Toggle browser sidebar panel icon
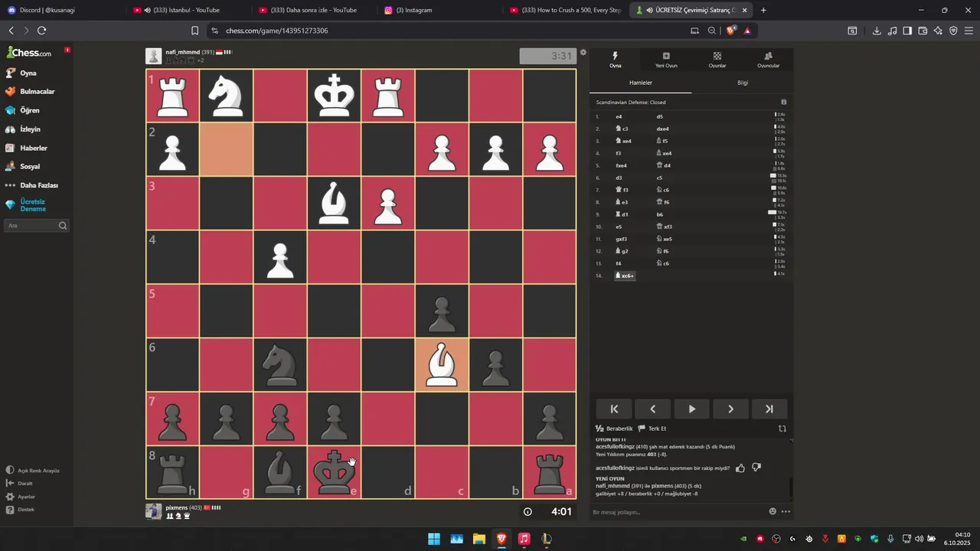 pyautogui.click(x=907, y=31)
